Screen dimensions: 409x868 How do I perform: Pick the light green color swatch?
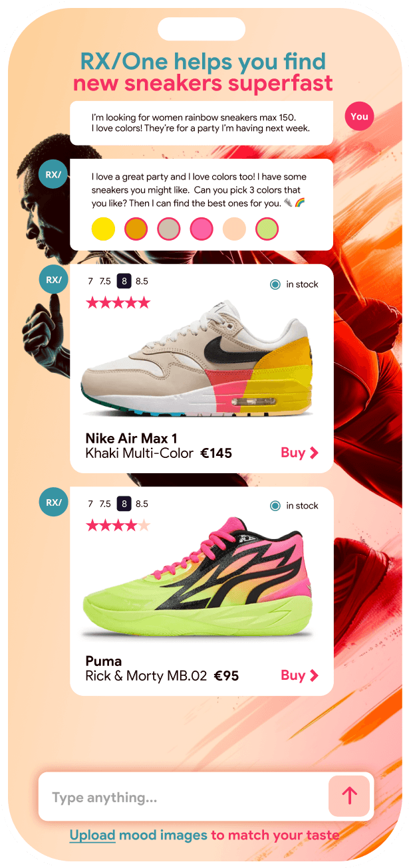pos(267,229)
